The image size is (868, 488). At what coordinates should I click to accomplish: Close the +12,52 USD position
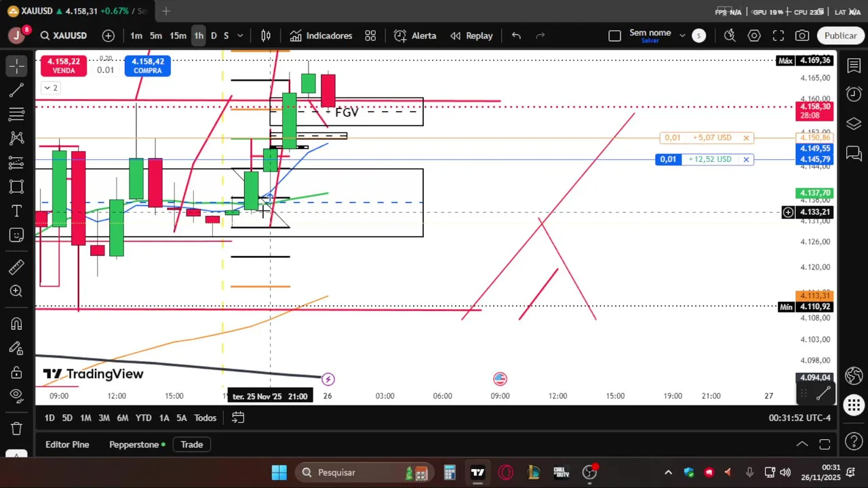(x=746, y=159)
